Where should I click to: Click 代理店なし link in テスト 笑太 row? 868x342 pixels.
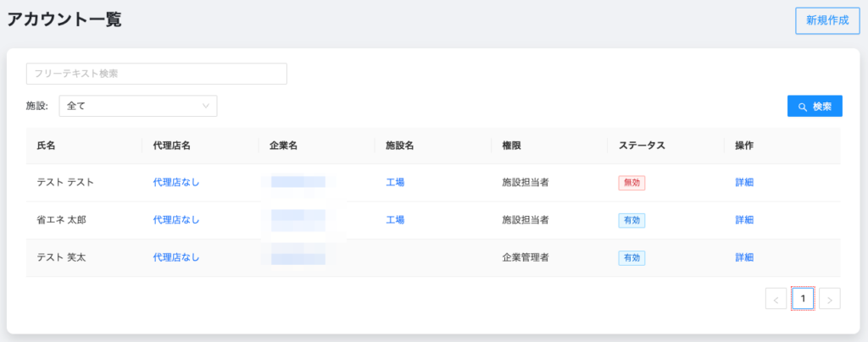click(x=176, y=257)
